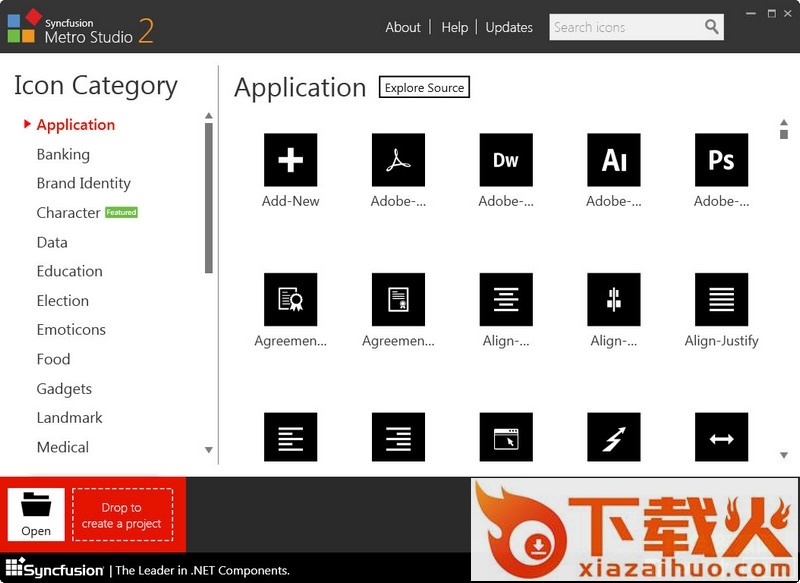
Task: Pick the browser window with cursor icon
Action: point(506,437)
